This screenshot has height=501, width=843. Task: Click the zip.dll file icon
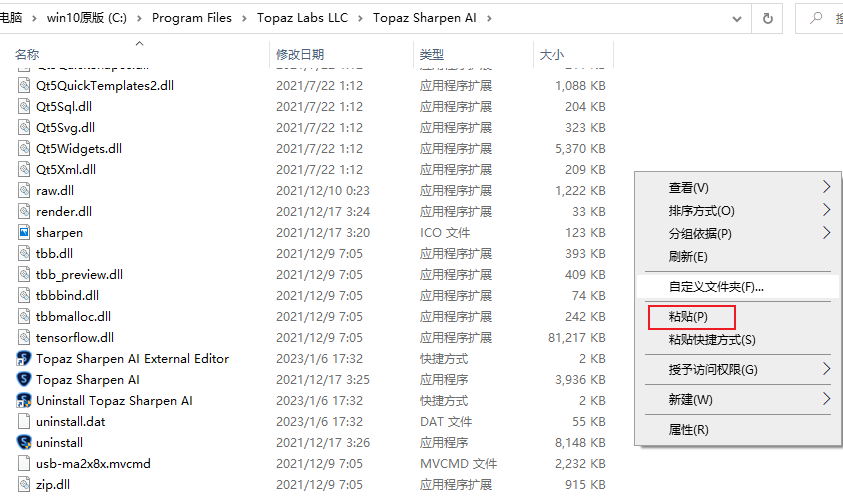pos(24,484)
